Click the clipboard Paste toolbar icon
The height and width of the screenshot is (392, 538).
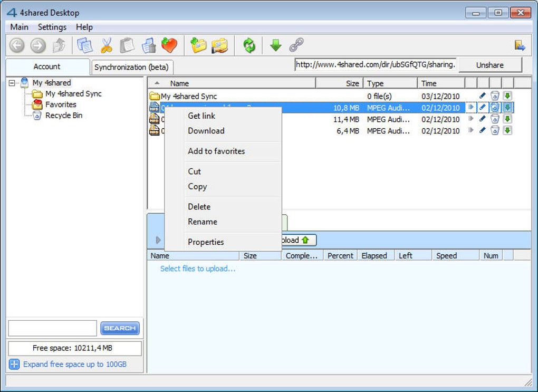click(127, 45)
